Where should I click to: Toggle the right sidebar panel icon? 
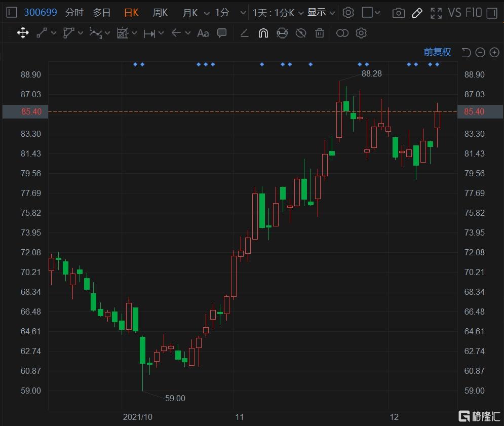492,13
